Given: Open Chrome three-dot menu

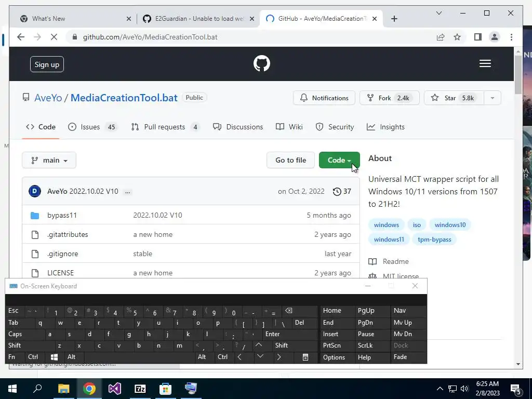Looking at the screenshot, I should tap(511, 37).
